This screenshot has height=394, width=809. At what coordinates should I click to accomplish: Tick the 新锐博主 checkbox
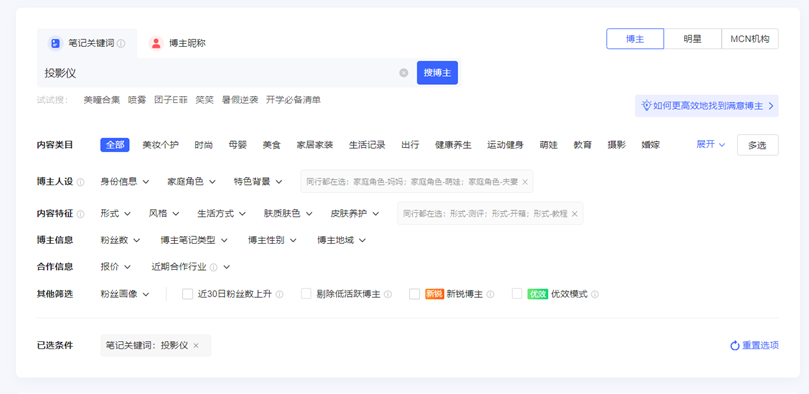[414, 294]
